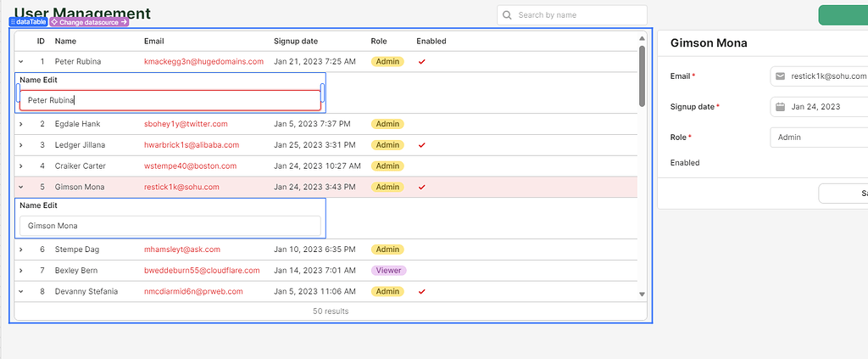Sort by the Email column header

153,41
